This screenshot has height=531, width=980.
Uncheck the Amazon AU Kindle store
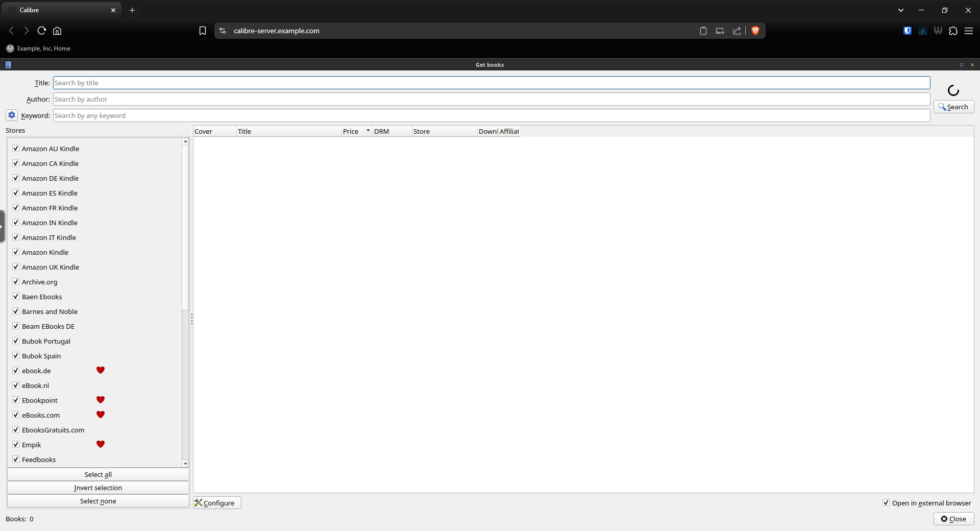tap(16, 149)
